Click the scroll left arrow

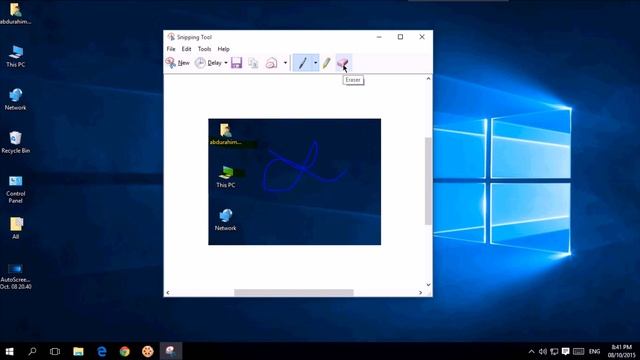(x=168, y=292)
